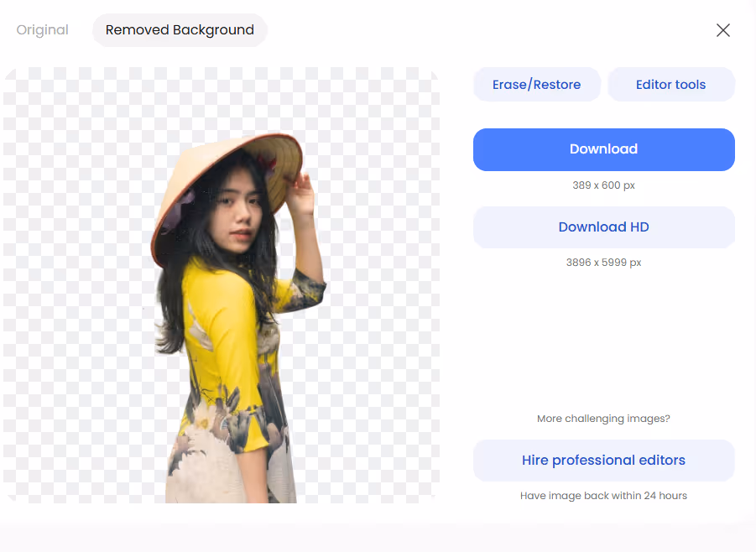Screen dimensions: 756x552
Task: Open Editor tools
Action: point(670,85)
